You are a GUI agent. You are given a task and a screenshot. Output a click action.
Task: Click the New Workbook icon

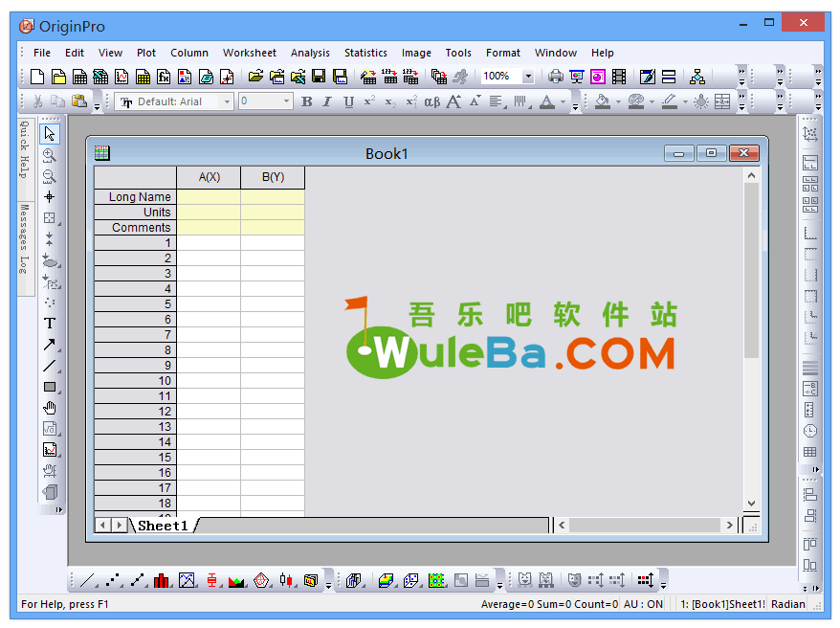[x=79, y=77]
